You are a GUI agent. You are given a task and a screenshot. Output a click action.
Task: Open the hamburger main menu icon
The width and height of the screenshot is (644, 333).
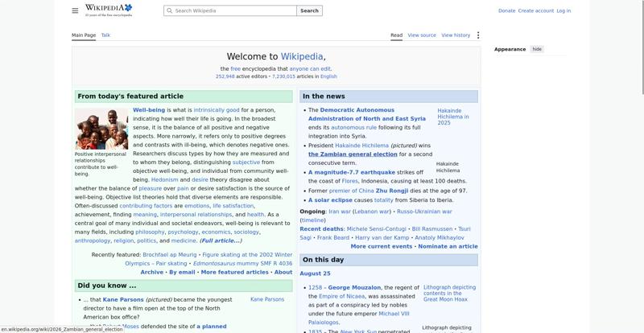tap(75, 10)
